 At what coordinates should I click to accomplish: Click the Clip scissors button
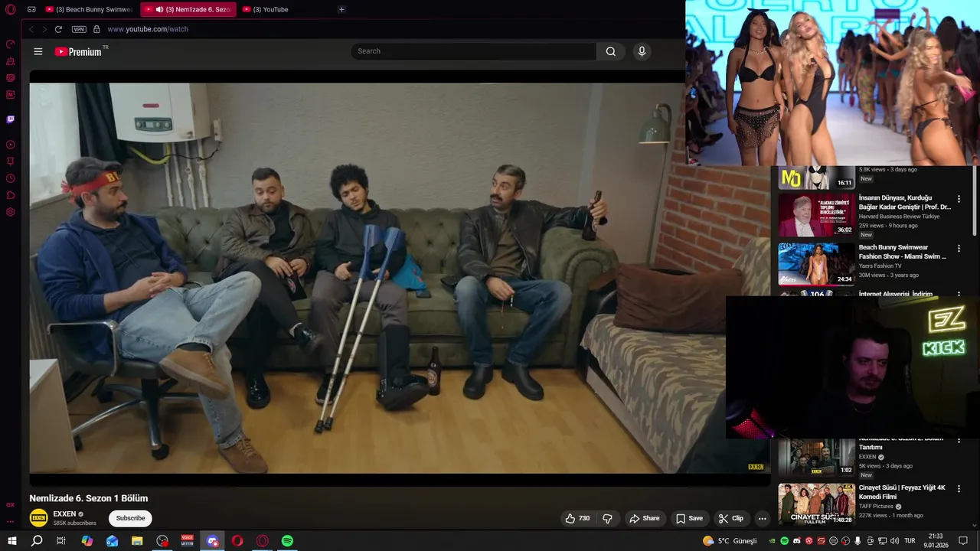point(731,518)
